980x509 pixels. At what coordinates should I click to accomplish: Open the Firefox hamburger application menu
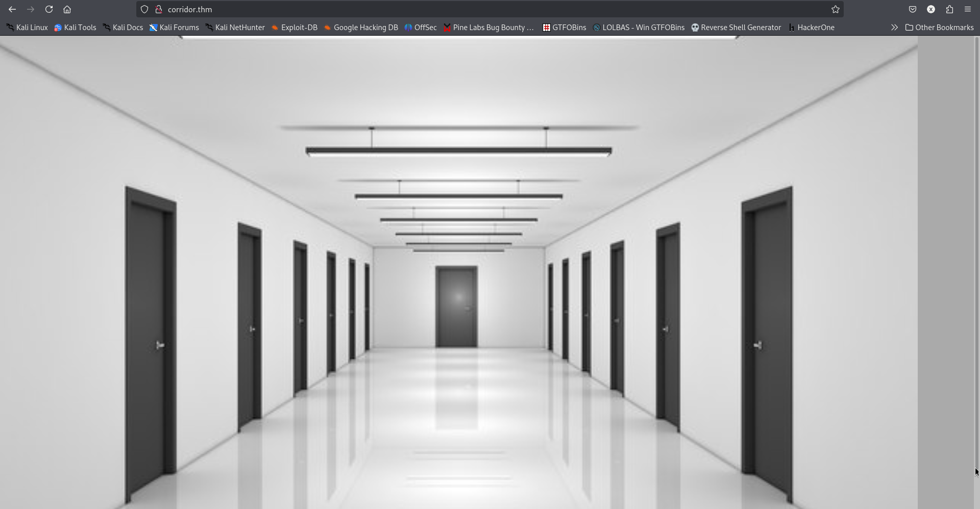point(968,9)
